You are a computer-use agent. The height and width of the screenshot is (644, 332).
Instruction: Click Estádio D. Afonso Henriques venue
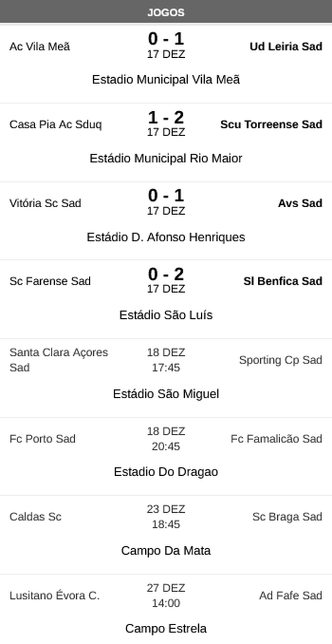166,237
